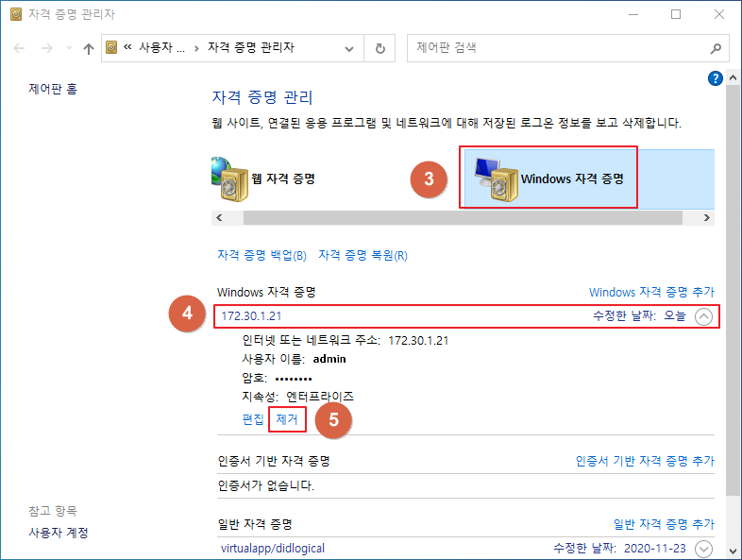The height and width of the screenshot is (560, 742).
Task: Click the network address value 172.30.1.21
Action: 418,341
